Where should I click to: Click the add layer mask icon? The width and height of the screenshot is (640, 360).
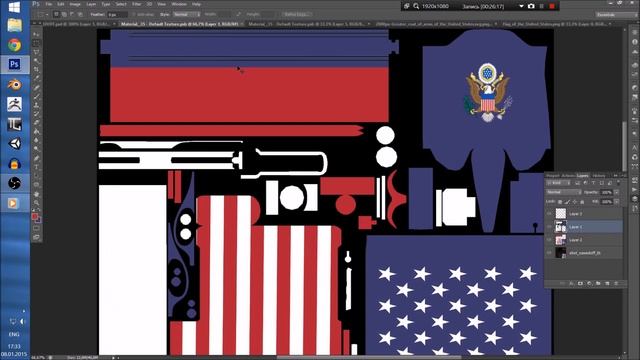tap(580, 283)
